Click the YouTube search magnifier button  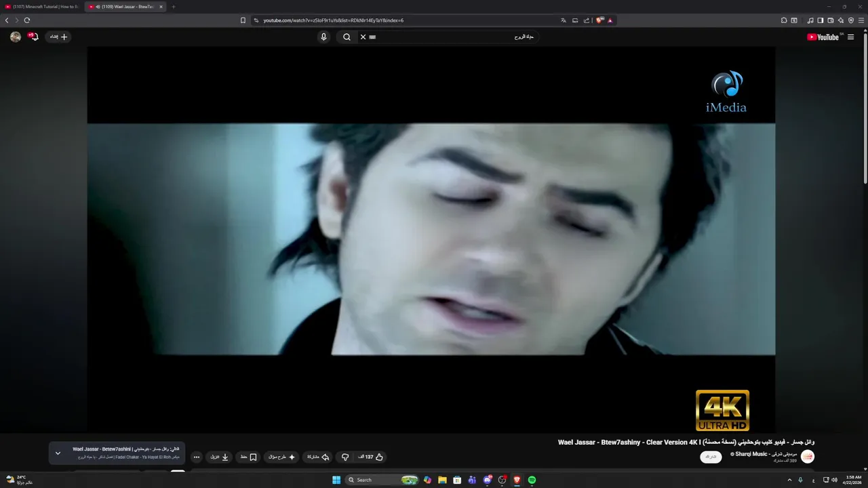tap(347, 37)
